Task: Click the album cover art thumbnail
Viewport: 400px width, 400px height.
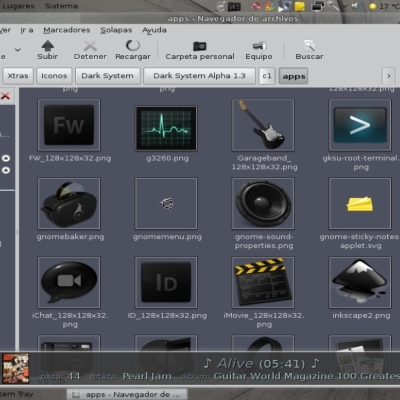Action: point(16,369)
